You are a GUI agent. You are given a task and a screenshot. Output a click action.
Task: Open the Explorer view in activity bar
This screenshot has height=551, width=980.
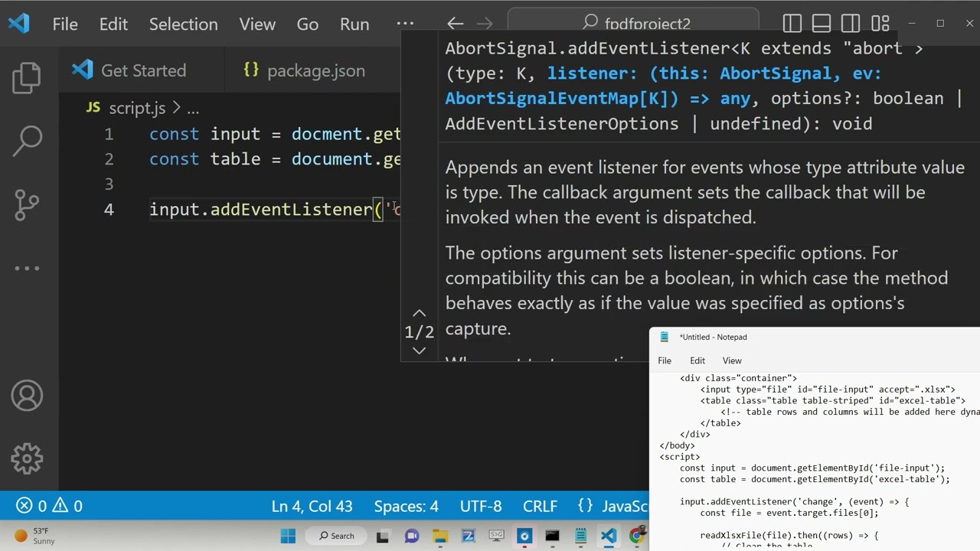(x=27, y=77)
